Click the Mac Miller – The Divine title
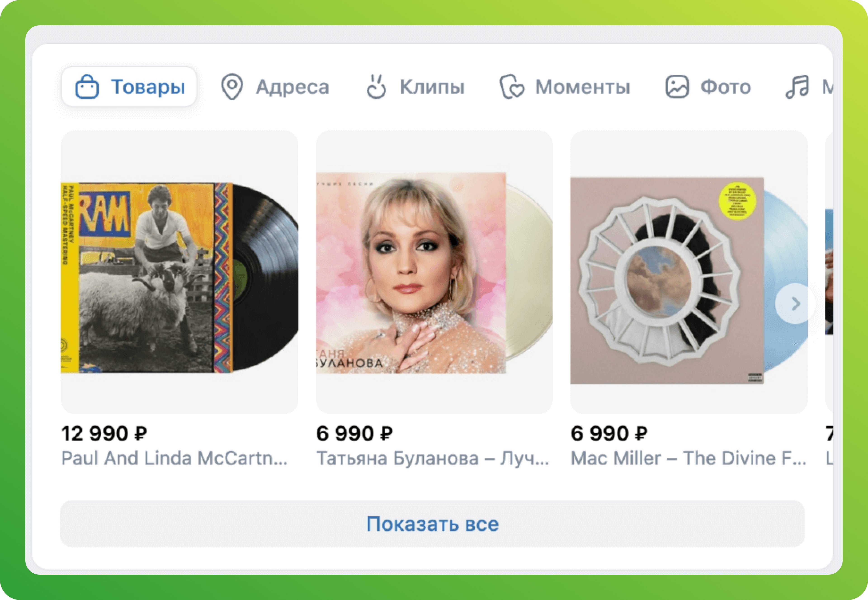The image size is (868, 600). click(x=688, y=458)
